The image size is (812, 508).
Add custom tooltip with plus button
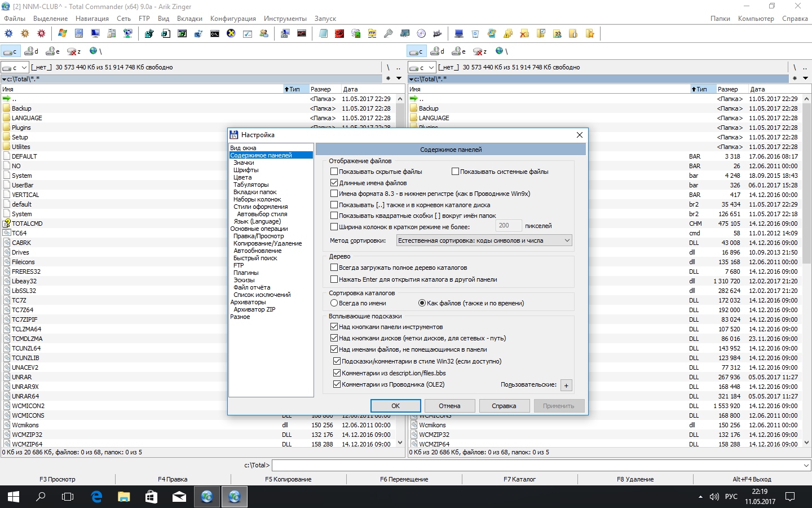coord(566,385)
